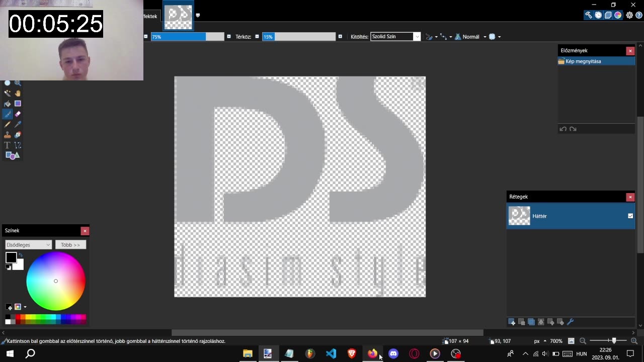Pick a color on the color wheel
The height and width of the screenshot is (362, 644).
tap(56, 281)
